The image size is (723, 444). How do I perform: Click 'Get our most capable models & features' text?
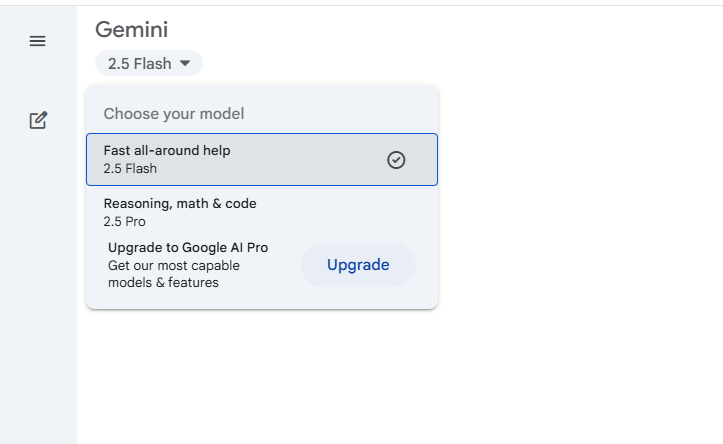point(174,274)
